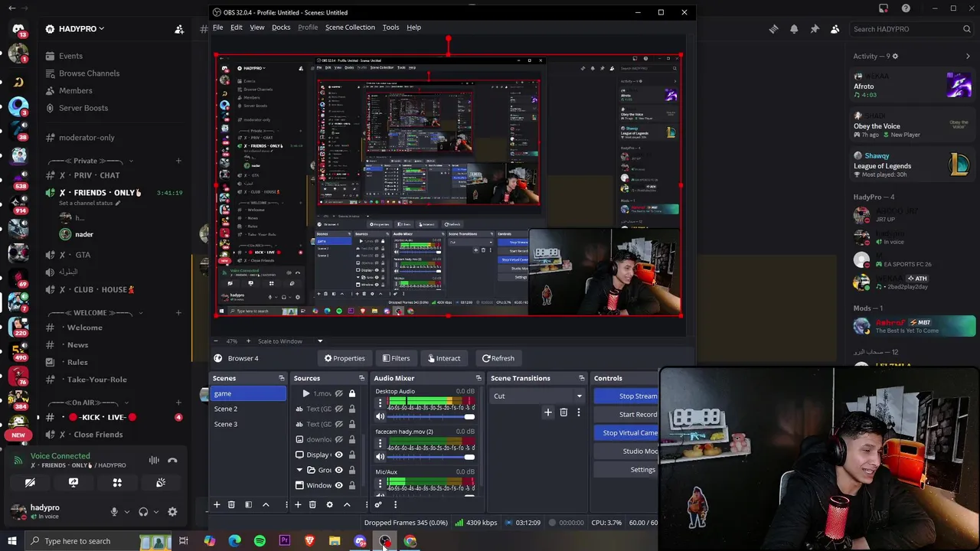Remove selected scene with trash icon
The height and width of the screenshot is (551, 980).
[x=231, y=504]
